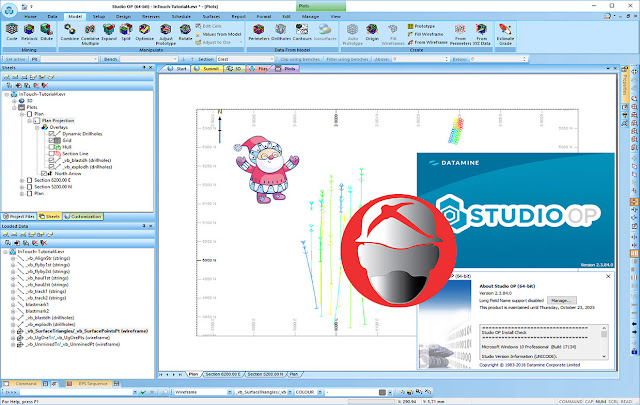Select the Expand model tool
640x405 pixels.
pos(109,32)
